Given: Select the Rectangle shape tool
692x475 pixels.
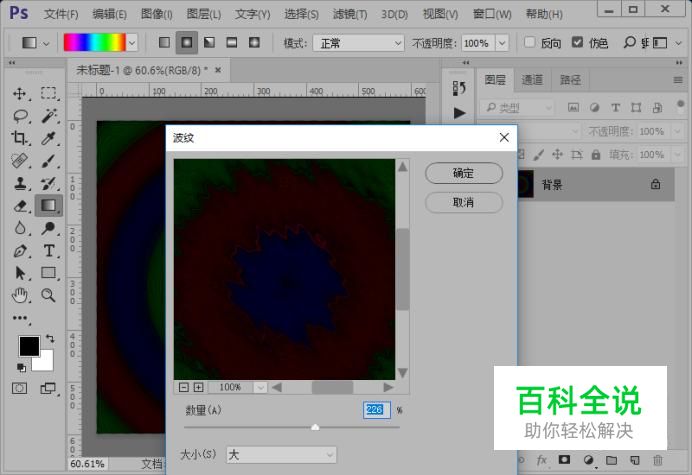Looking at the screenshot, I should (x=49, y=273).
